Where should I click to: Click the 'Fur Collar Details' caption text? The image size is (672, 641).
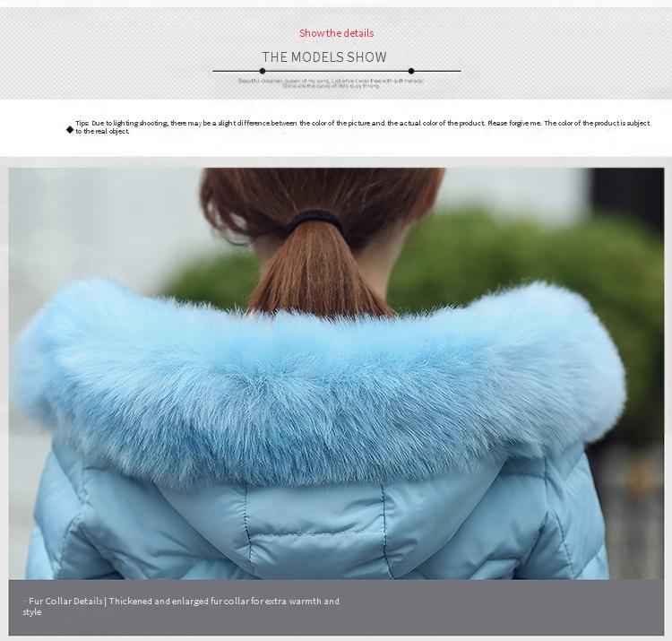pos(65,602)
